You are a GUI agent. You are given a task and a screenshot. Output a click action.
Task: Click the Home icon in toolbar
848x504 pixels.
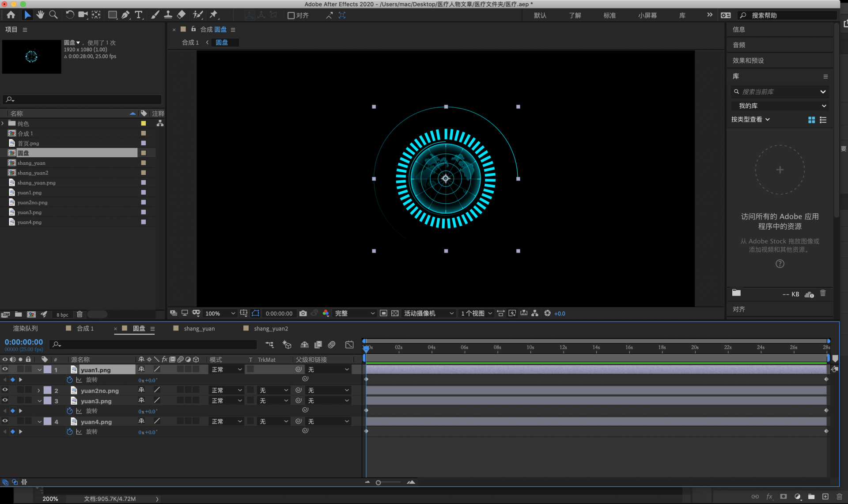tap(11, 15)
